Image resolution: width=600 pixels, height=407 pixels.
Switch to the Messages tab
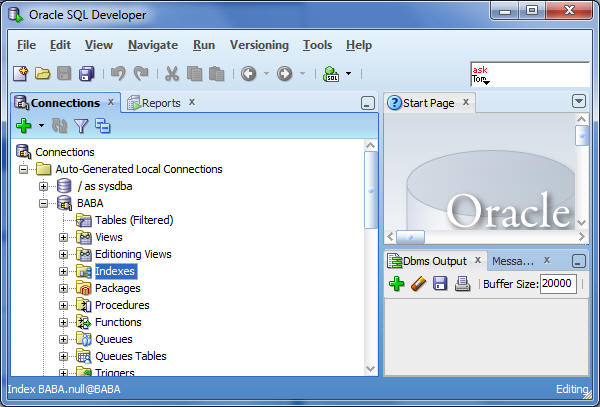pos(512,261)
